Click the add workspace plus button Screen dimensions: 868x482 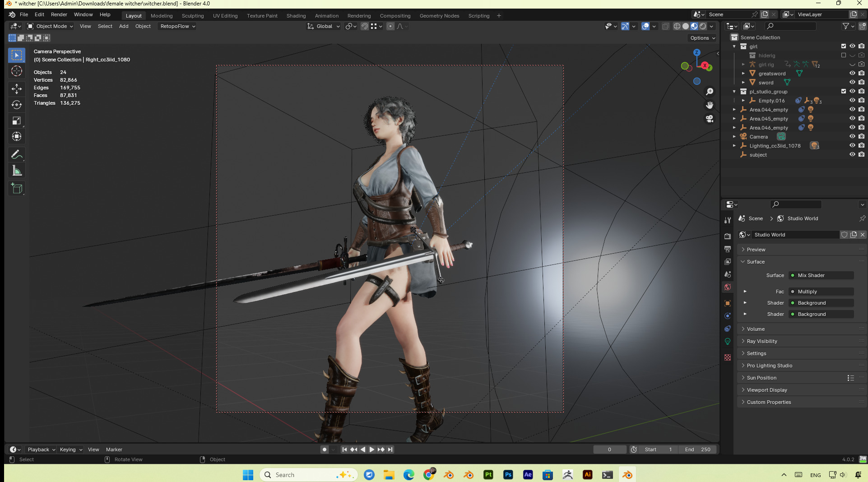click(499, 16)
